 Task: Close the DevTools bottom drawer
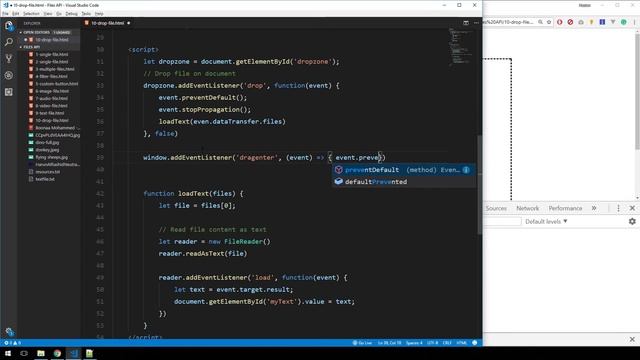pyautogui.click(x=632, y=339)
